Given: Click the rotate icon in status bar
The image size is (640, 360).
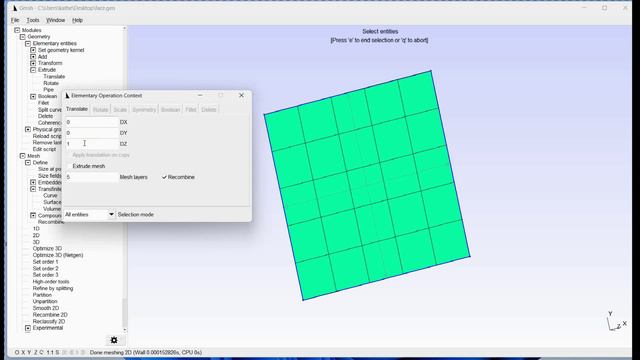Looking at the screenshot, I should (x=42, y=352).
